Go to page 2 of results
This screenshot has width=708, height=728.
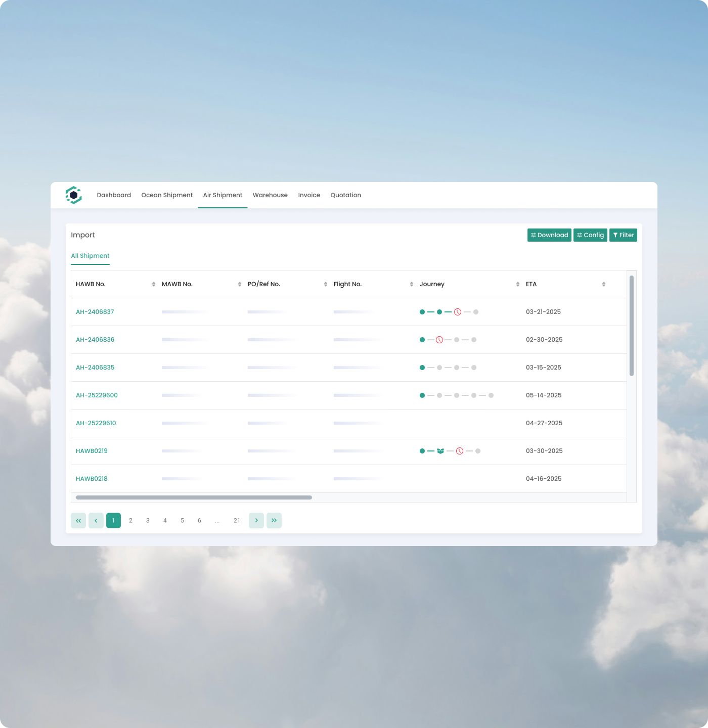click(130, 520)
